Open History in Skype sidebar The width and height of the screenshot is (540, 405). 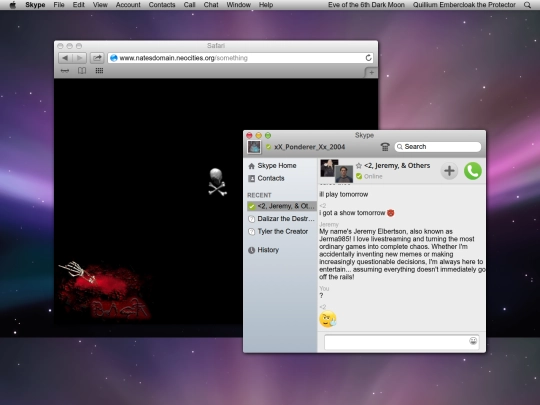(x=263, y=250)
